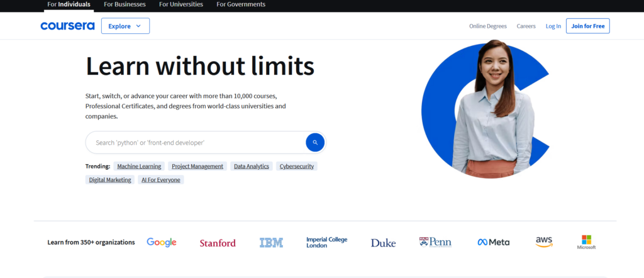
Task: Click the IBM logo
Action: tap(271, 243)
